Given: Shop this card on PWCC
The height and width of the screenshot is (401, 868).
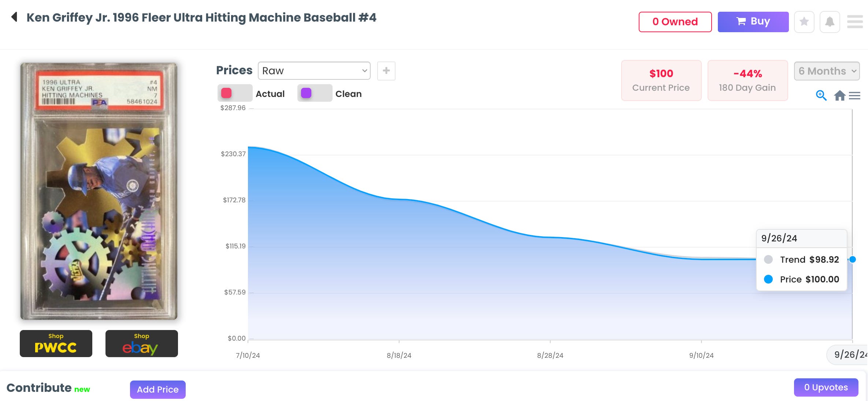Looking at the screenshot, I should point(56,344).
